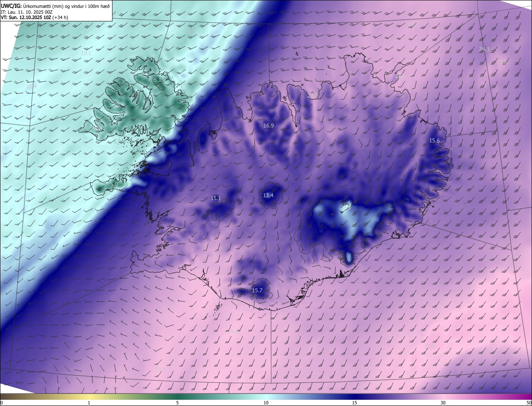Select the 10.1 value over the northwest sea

tap(86, 54)
